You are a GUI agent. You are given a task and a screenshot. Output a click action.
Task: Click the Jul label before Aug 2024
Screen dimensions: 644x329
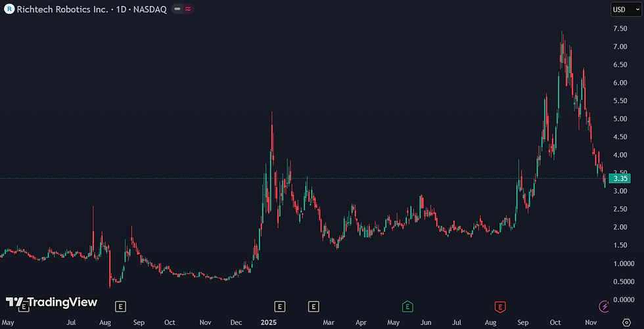point(72,322)
